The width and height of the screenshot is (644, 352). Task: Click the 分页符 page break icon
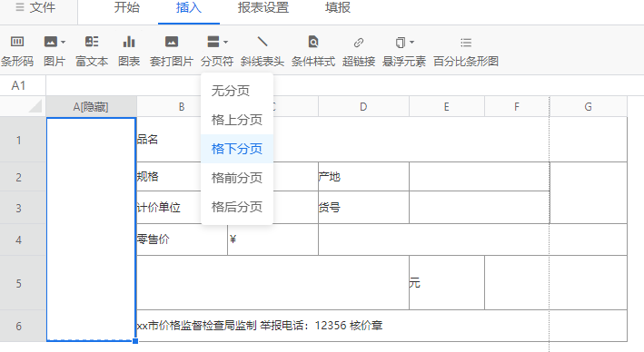[x=213, y=42]
